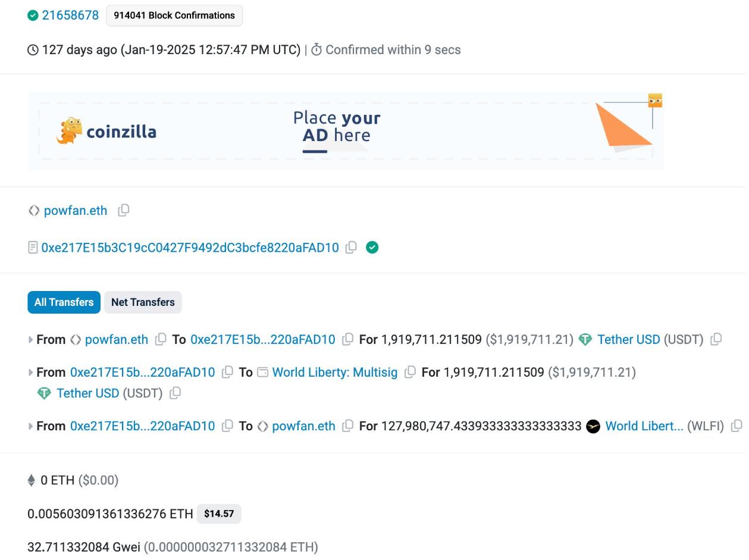This screenshot has height=560, width=749.
Task: Select the All Transfers tab
Action: 64,302
